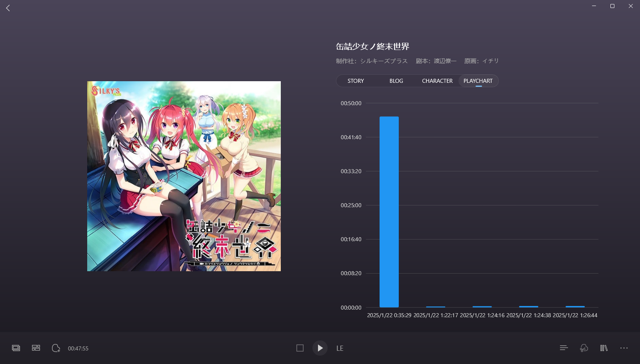The image size is (640, 364).
Task: Click the scenario writer 渡辺僚一
Action: coord(445,61)
